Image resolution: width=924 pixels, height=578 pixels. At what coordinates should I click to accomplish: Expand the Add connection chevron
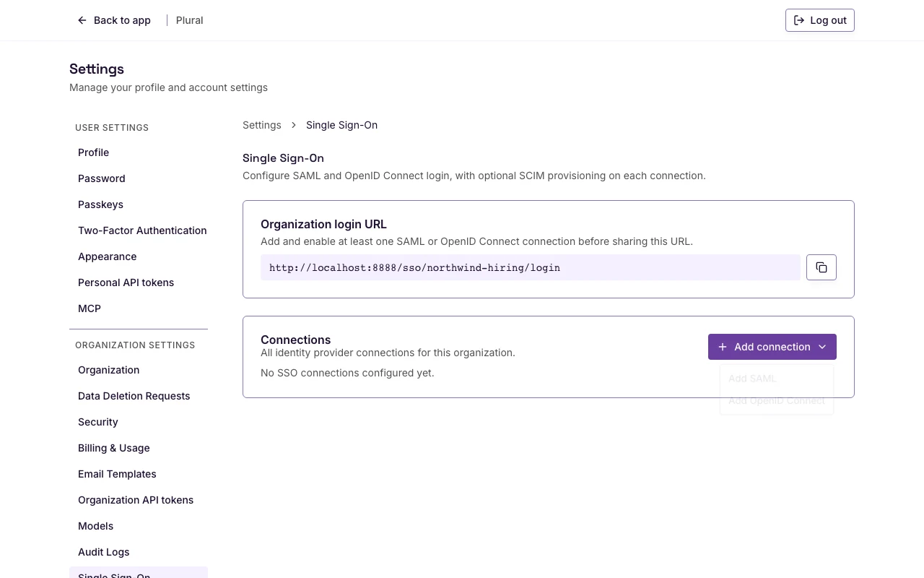tap(822, 347)
